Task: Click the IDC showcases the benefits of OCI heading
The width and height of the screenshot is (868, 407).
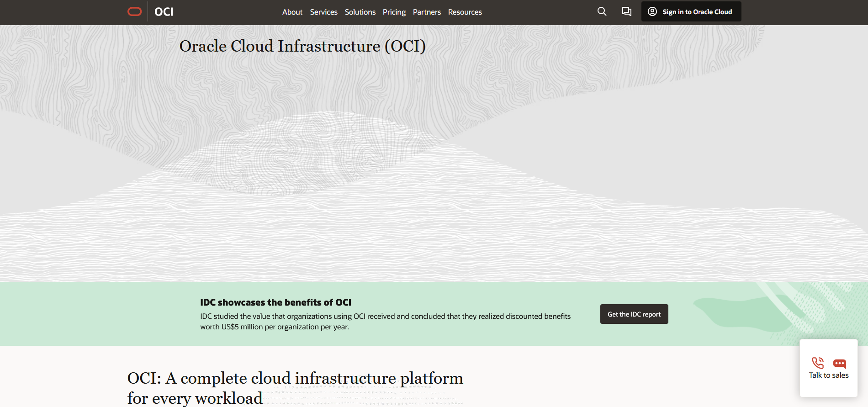Action: pyautogui.click(x=276, y=302)
